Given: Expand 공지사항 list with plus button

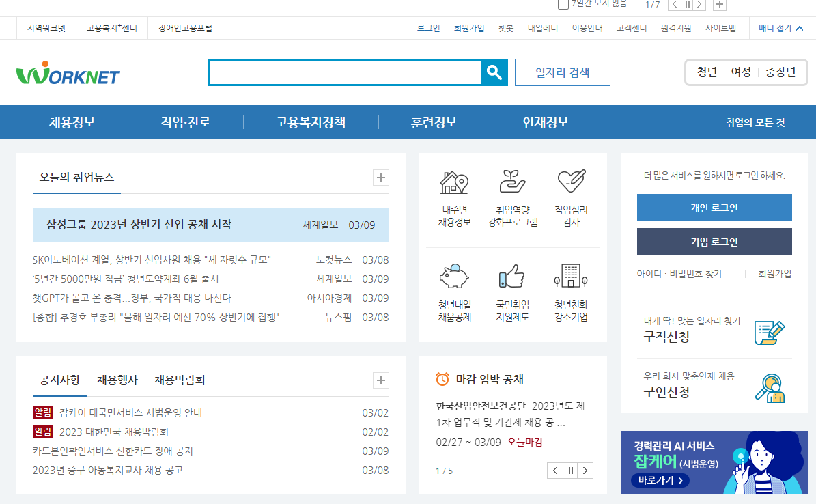Looking at the screenshot, I should point(381,380).
